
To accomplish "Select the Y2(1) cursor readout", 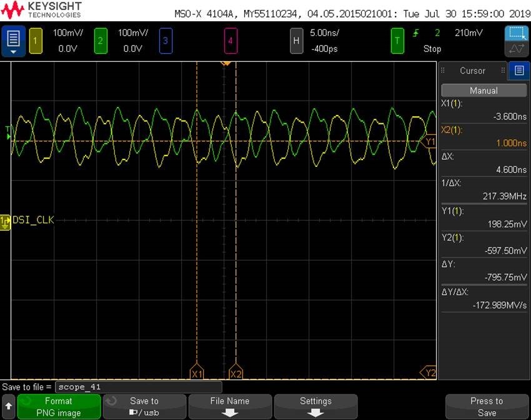I will pos(484,244).
